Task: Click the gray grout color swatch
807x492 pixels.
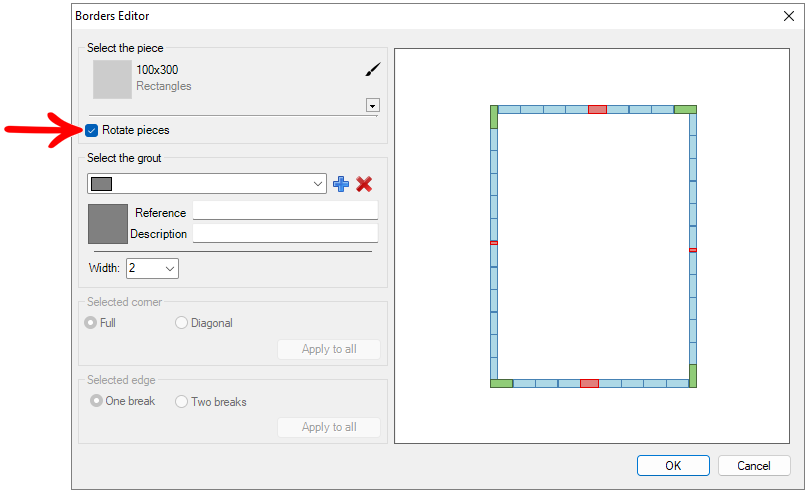Action: coord(108,224)
